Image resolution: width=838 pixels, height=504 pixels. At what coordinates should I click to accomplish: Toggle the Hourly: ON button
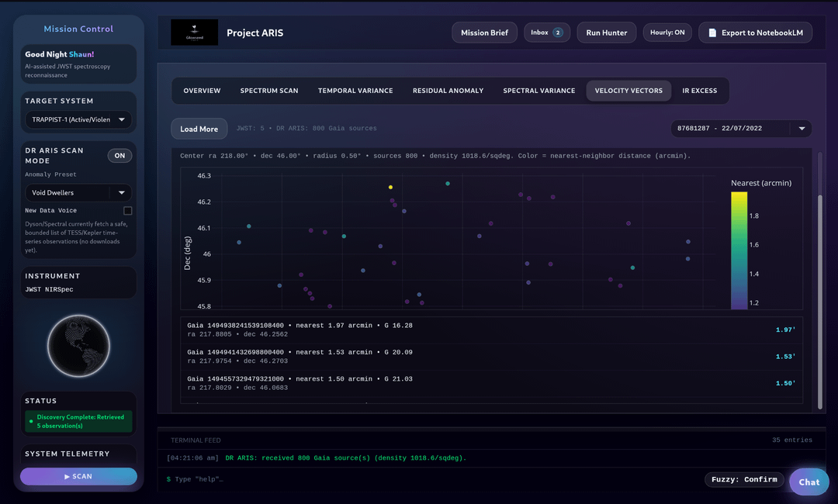(667, 33)
